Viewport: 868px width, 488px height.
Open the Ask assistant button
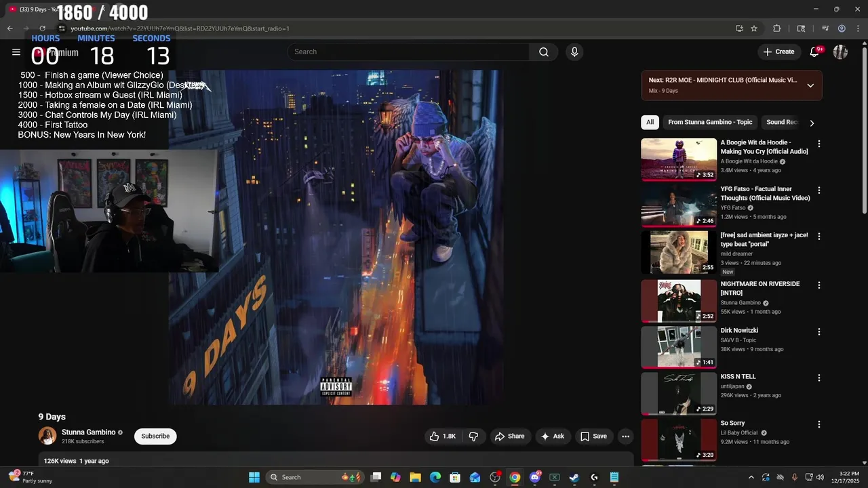point(552,436)
